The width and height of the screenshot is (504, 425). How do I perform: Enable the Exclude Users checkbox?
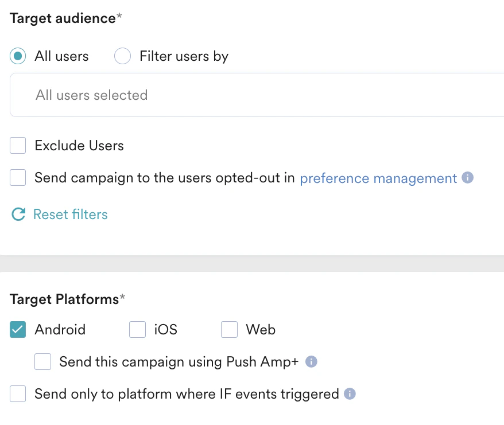17,145
